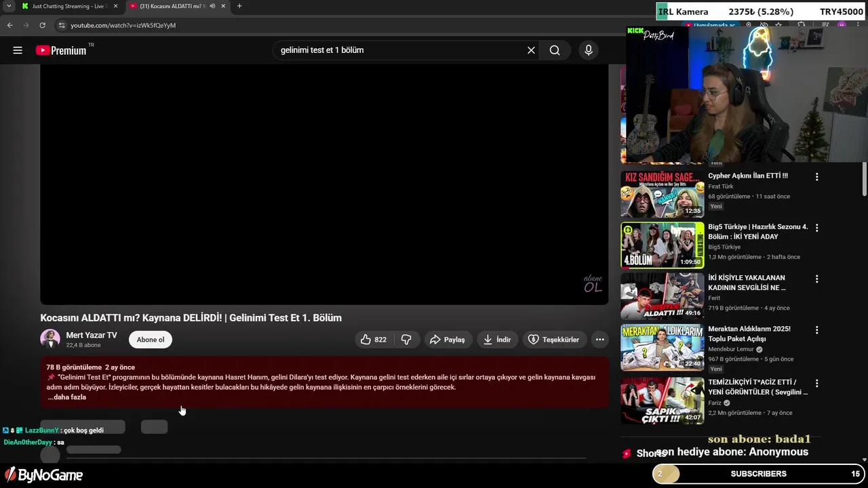
Task: Open the Cypher Aşkını İlan ETTİ thumbnail
Action: pos(662,194)
